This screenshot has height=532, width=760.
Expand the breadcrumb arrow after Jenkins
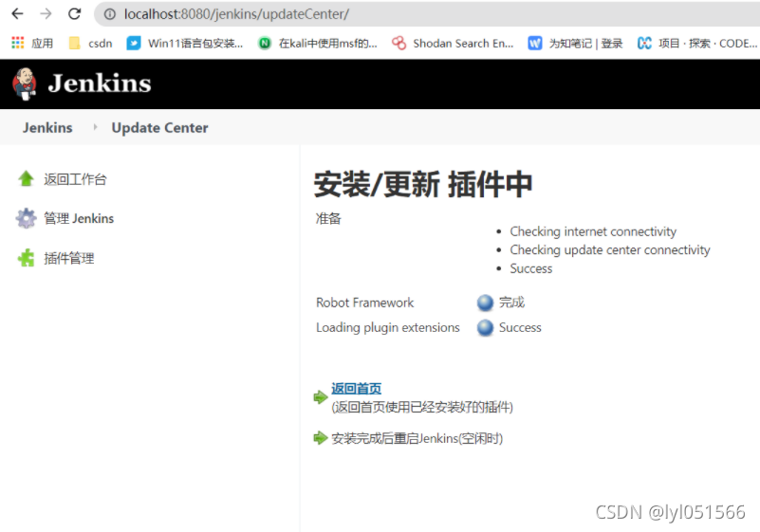coord(95,127)
